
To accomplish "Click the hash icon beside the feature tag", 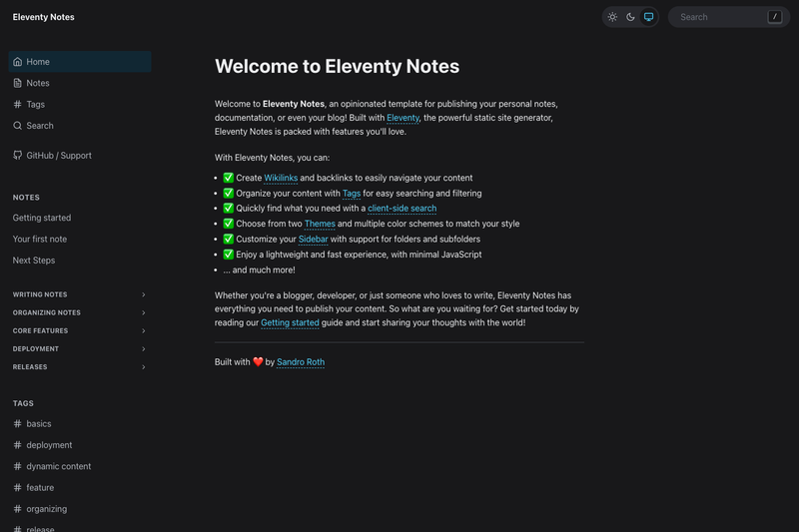I will 17,488.
